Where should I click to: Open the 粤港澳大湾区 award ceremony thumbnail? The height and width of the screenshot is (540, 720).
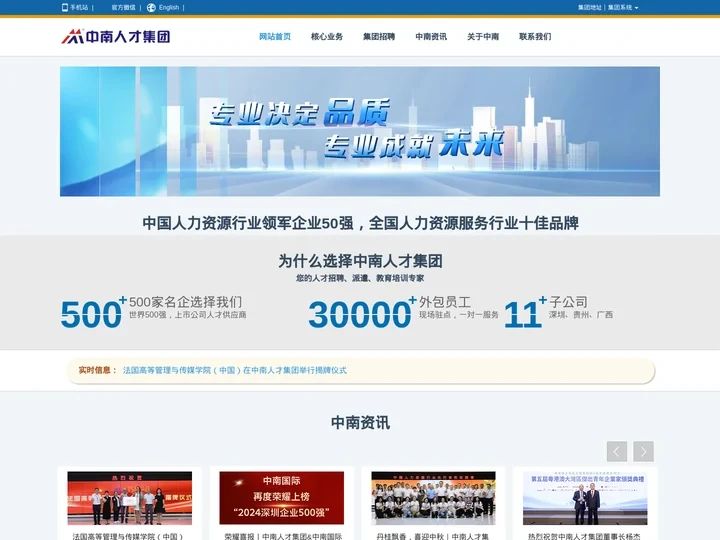585,498
